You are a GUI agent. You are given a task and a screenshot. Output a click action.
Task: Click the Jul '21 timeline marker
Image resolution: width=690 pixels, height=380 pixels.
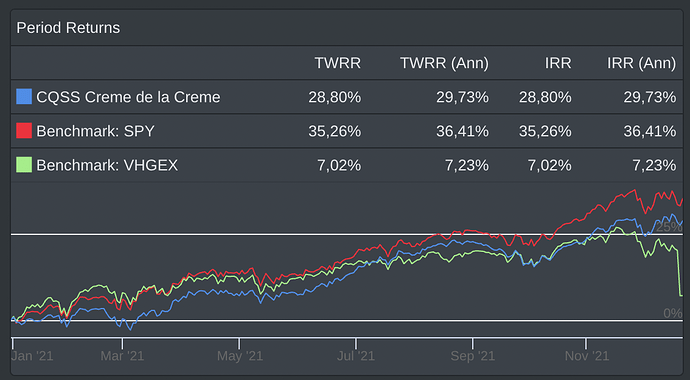click(356, 355)
